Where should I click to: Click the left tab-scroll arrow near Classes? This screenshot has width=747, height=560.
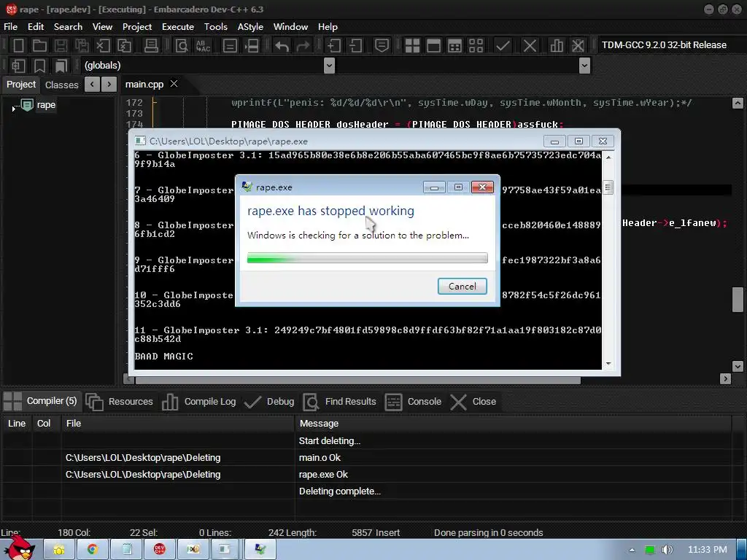point(92,85)
